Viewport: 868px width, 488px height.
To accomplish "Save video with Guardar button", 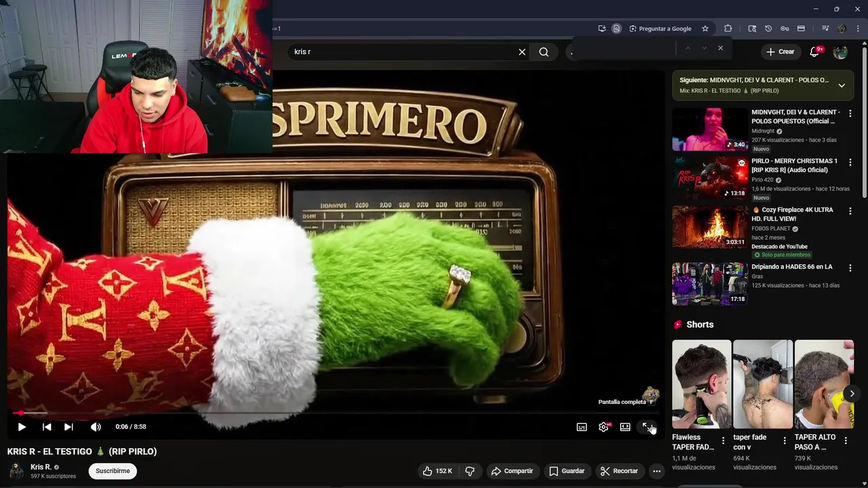I will (x=567, y=471).
